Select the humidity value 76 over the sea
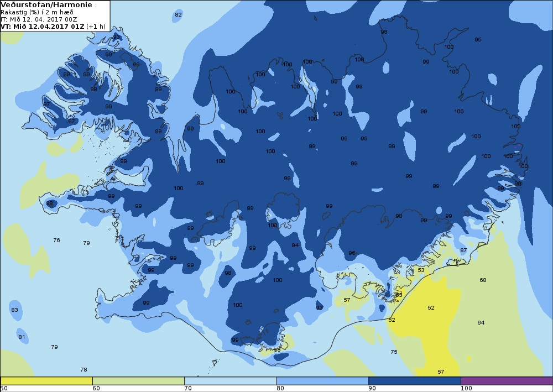Image resolution: width=553 pixels, height=392 pixels. (56, 240)
